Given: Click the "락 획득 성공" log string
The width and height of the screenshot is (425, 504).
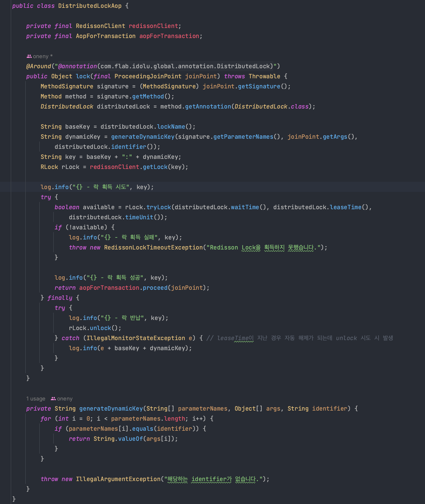Looking at the screenshot, I should 115,278.
